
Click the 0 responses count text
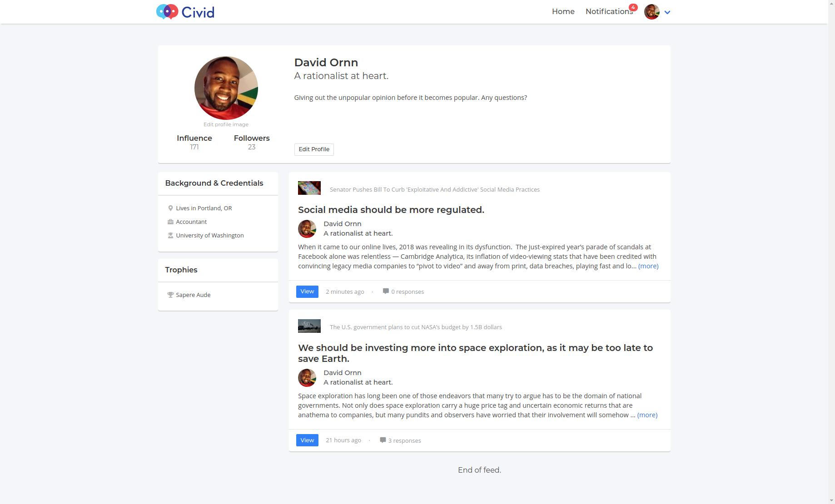408,292
